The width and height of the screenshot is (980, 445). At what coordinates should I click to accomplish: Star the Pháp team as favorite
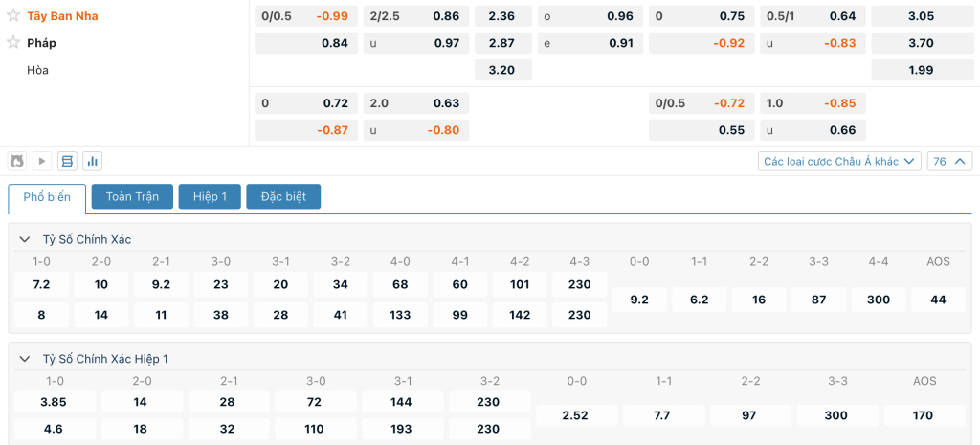coord(13,42)
